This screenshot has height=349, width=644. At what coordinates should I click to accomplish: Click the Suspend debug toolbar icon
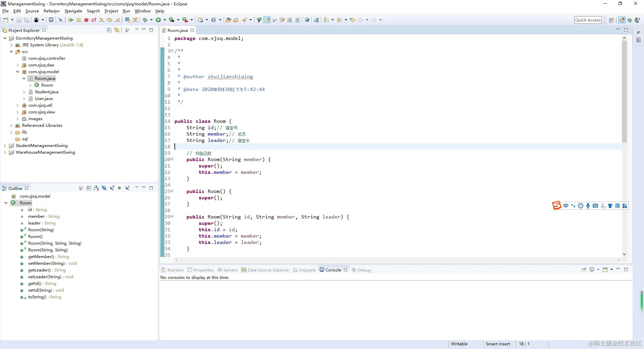pos(78,20)
